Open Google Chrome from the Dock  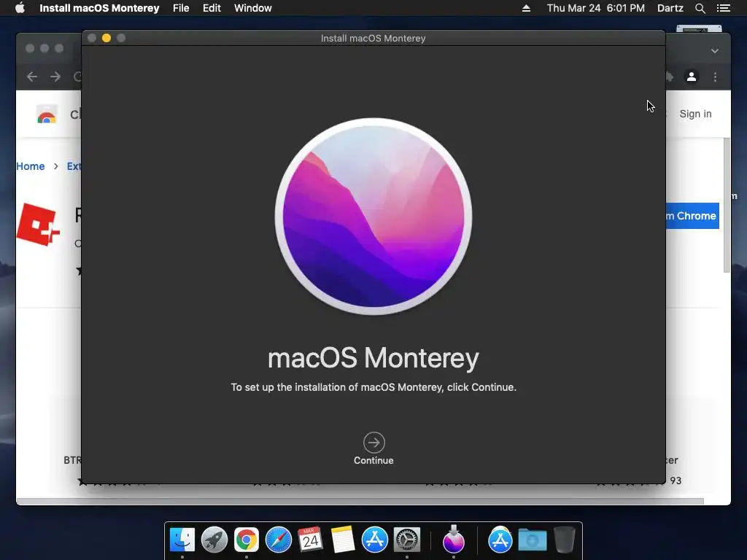tap(247, 540)
